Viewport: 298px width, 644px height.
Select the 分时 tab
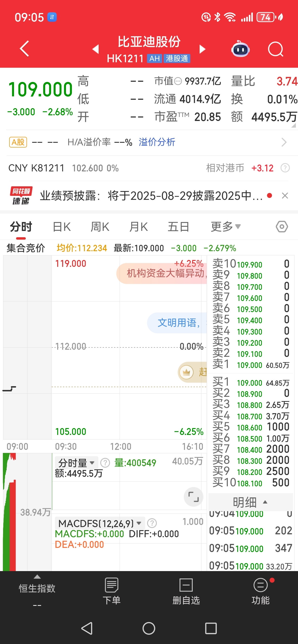point(21,227)
